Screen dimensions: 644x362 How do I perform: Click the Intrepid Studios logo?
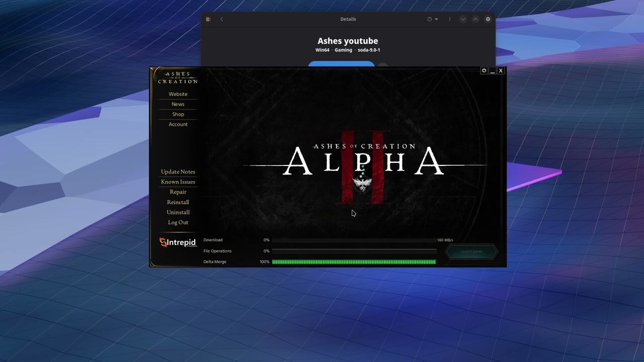178,242
